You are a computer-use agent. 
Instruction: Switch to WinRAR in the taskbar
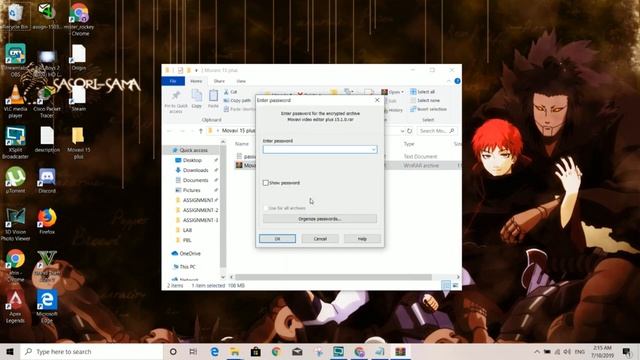click(x=400, y=351)
